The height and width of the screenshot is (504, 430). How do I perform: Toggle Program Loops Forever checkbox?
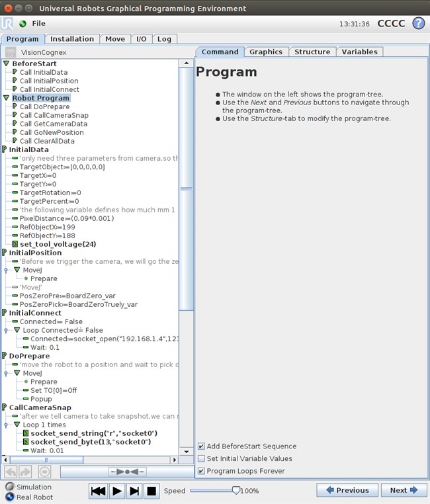click(x=201, y=471)
